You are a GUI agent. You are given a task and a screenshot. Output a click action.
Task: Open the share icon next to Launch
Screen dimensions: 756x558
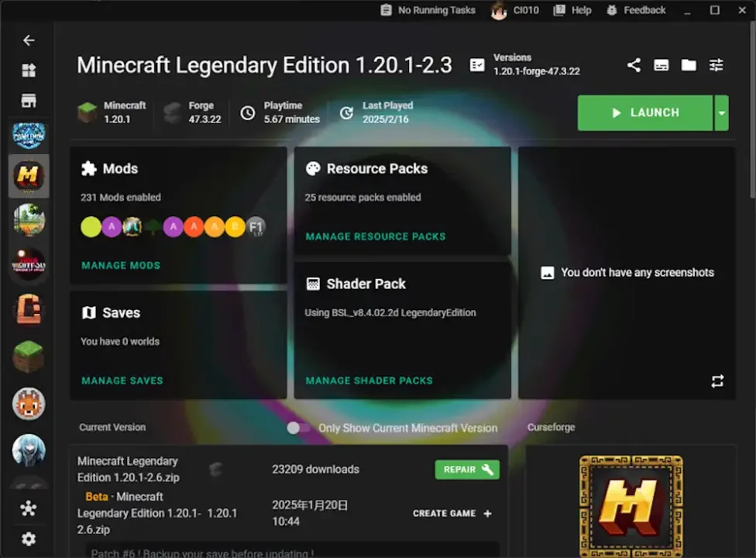(634, 65)
